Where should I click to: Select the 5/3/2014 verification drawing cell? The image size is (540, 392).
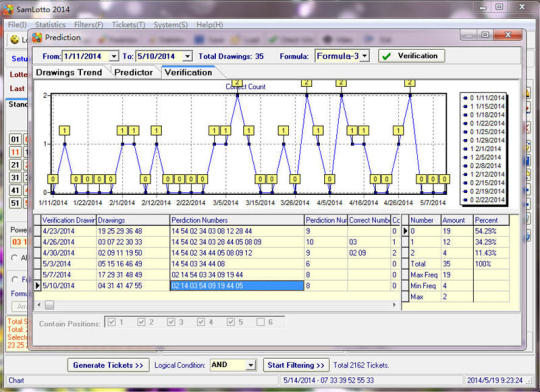click(69, 264)
